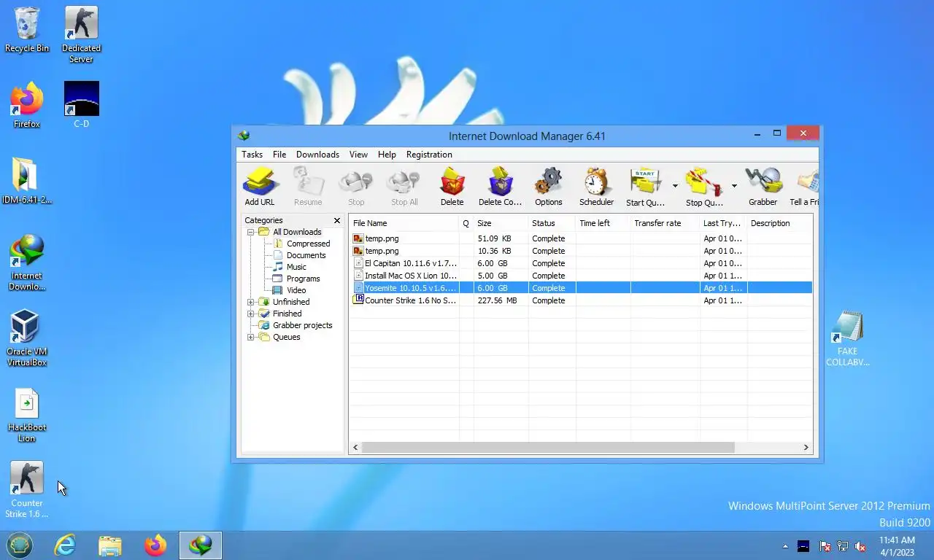Sort by Status column header

pos(551,223)
